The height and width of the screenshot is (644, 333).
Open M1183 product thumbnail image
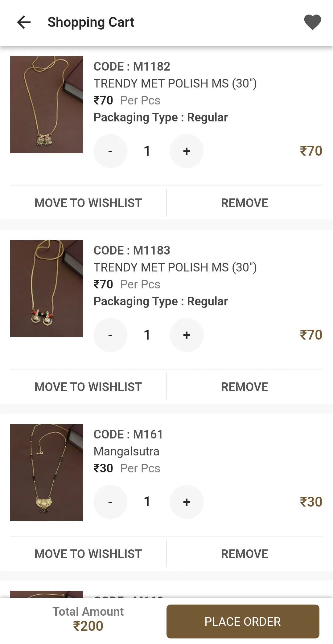click(47, 288)
